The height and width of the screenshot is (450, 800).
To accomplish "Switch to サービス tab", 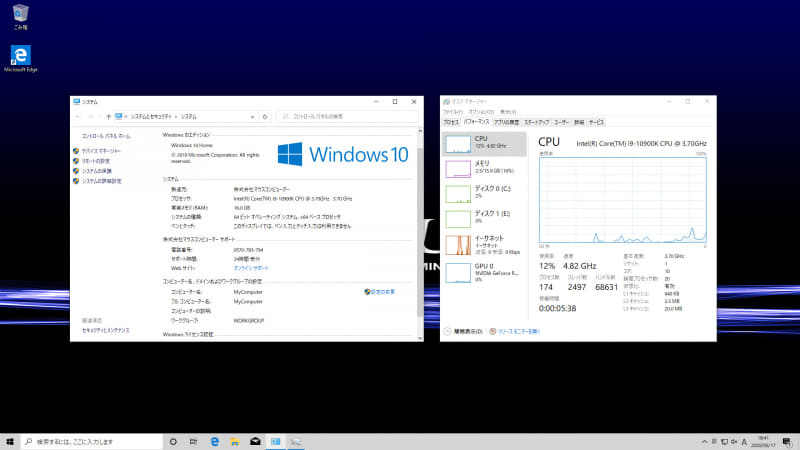I will click(596, 122).
